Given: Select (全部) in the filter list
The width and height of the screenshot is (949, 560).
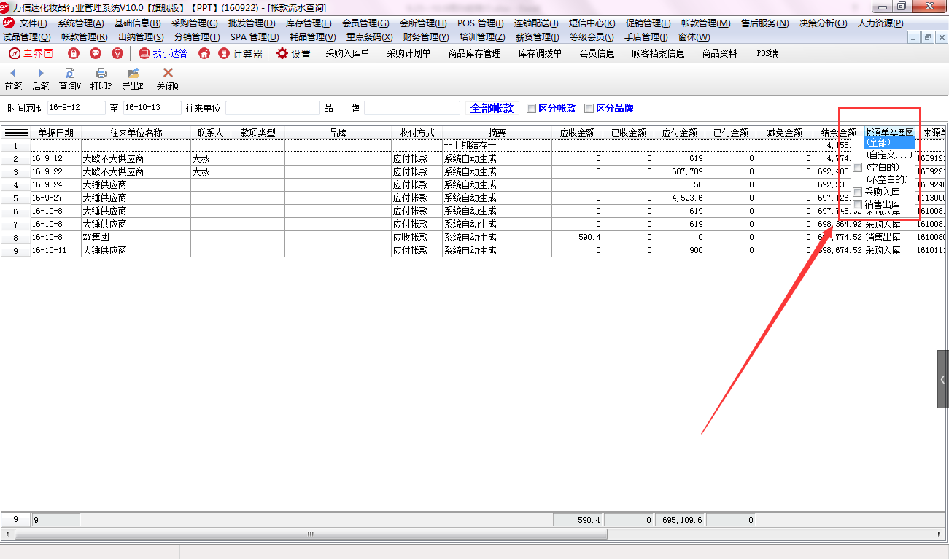Looking at the screenshot, I should (x=888, y=142).
